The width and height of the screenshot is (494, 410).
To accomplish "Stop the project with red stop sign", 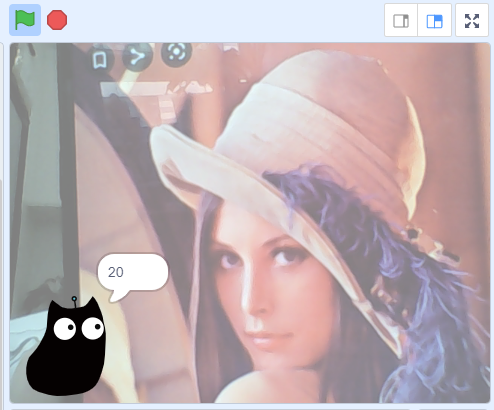I will coord(57,20).
